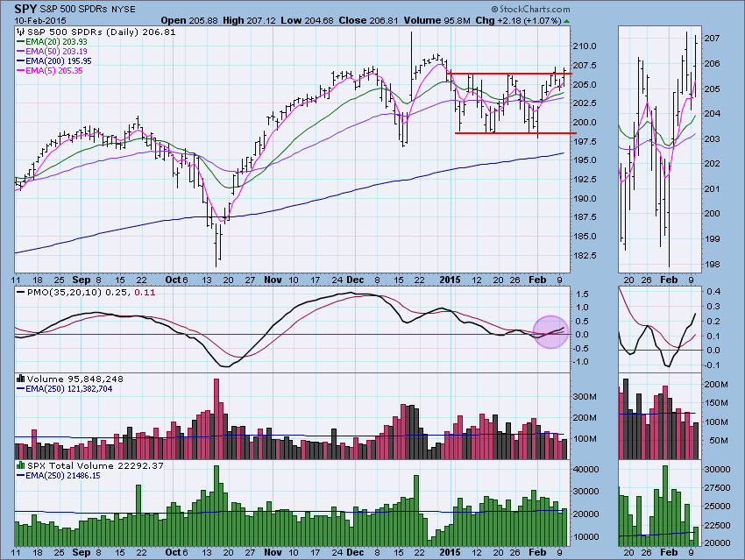Image resolution: width=745 pixels, height=560 pixels.
Task: Click the purple circle highlight on PMO crossover
Action: (x=550, y=332)
